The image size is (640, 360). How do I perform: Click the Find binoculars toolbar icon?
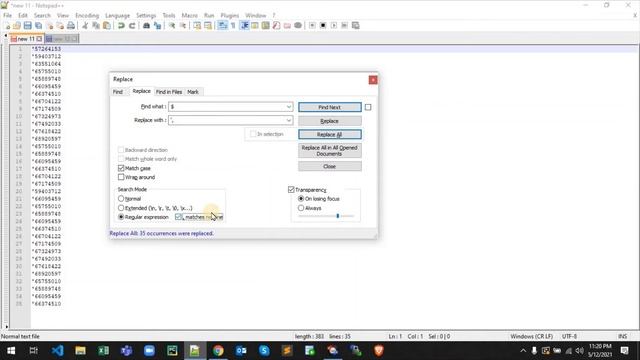(x=146, y=26)
